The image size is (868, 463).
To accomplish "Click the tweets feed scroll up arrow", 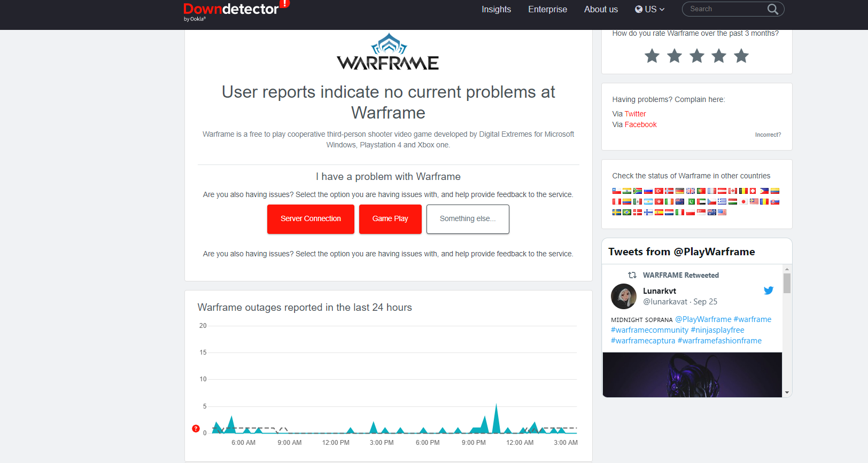I will click(787, 269).
